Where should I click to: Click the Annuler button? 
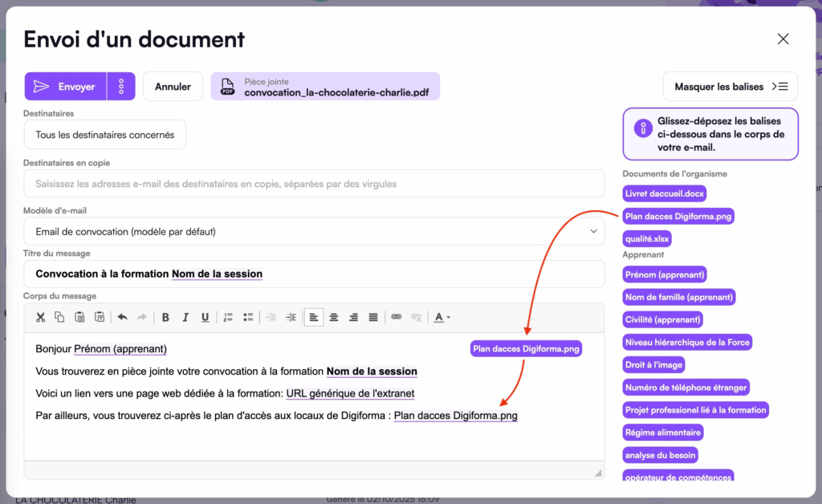(173, 87)
